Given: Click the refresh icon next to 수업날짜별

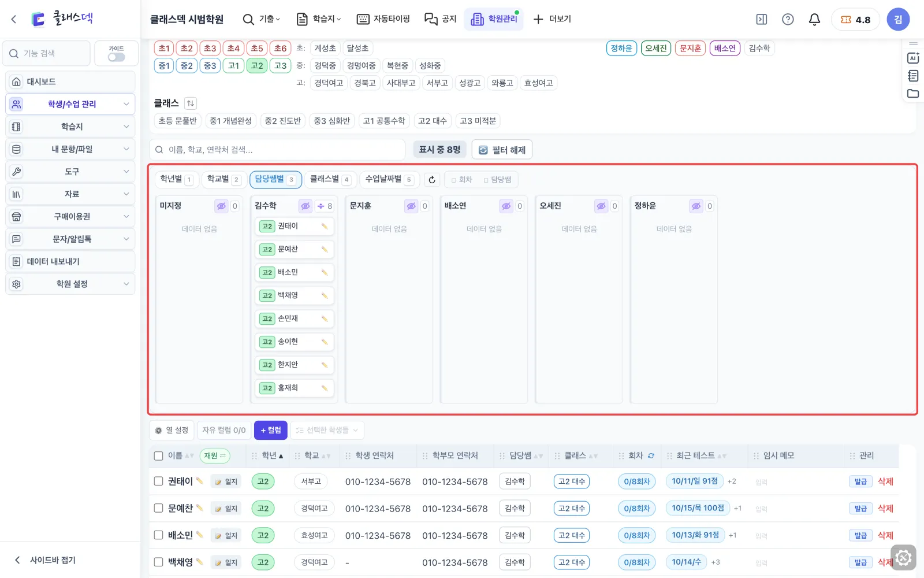Looking at the screenshot, I should coord(432,180).
